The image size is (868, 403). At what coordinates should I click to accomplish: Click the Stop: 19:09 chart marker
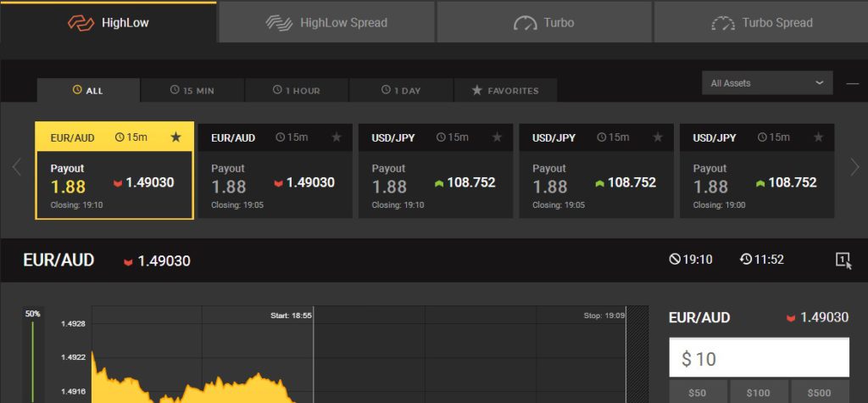coord(604,316)
